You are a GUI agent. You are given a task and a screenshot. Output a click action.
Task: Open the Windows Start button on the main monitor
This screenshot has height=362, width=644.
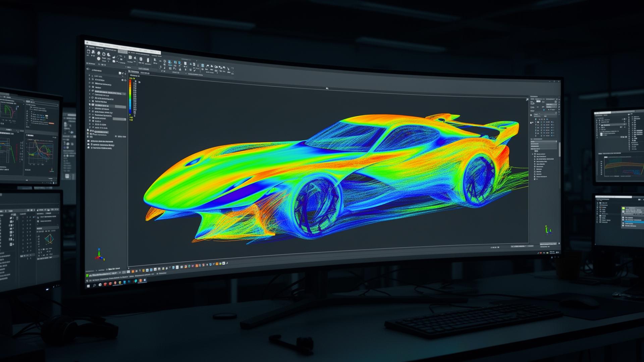[88, 286]
